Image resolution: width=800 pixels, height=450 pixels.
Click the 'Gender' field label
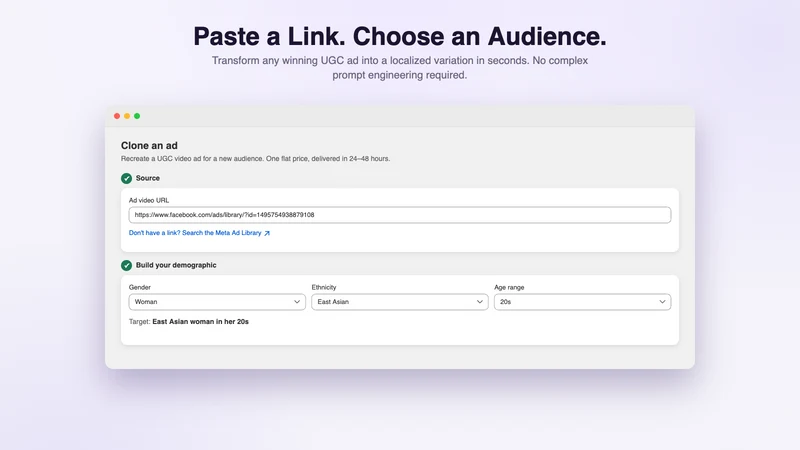tap(139, 287)
